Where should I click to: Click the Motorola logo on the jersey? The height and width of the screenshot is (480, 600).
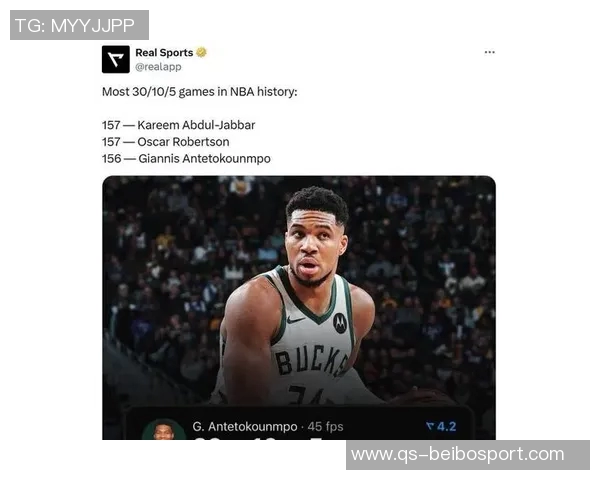[339, 323]
